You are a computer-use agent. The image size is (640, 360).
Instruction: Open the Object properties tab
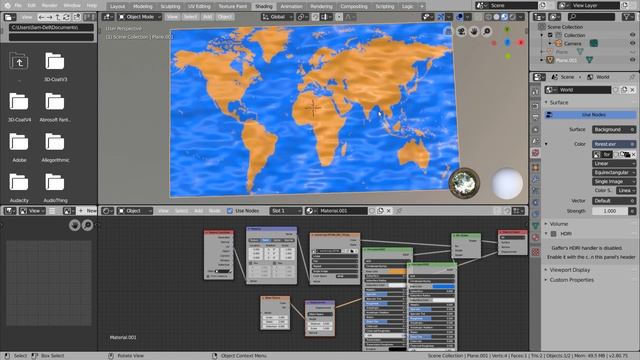pyautogui.click(x=536, y=168)
